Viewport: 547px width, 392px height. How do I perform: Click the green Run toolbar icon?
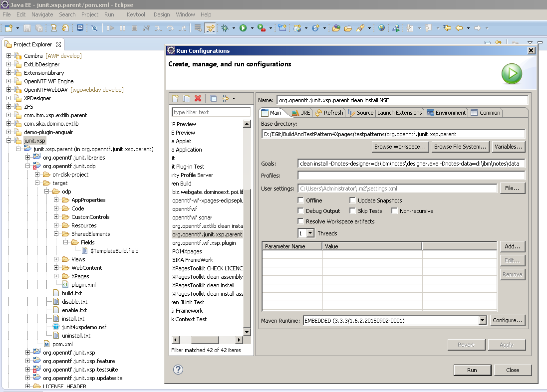243,28
